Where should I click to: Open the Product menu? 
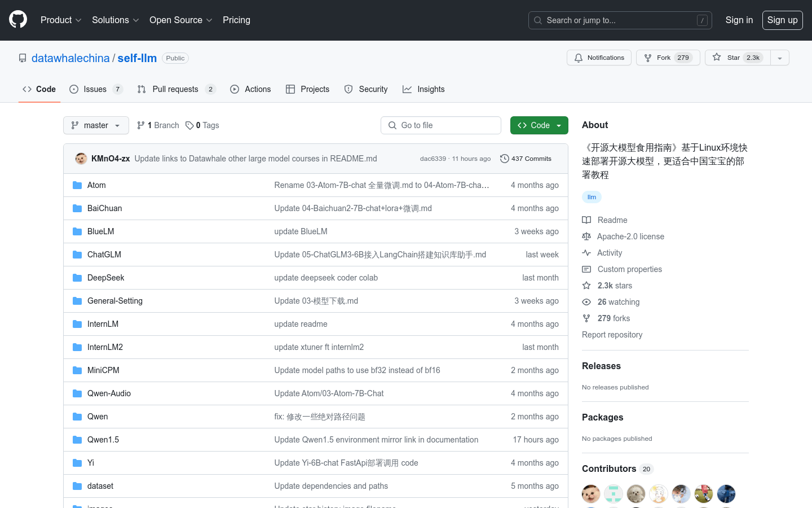(61, 20)
